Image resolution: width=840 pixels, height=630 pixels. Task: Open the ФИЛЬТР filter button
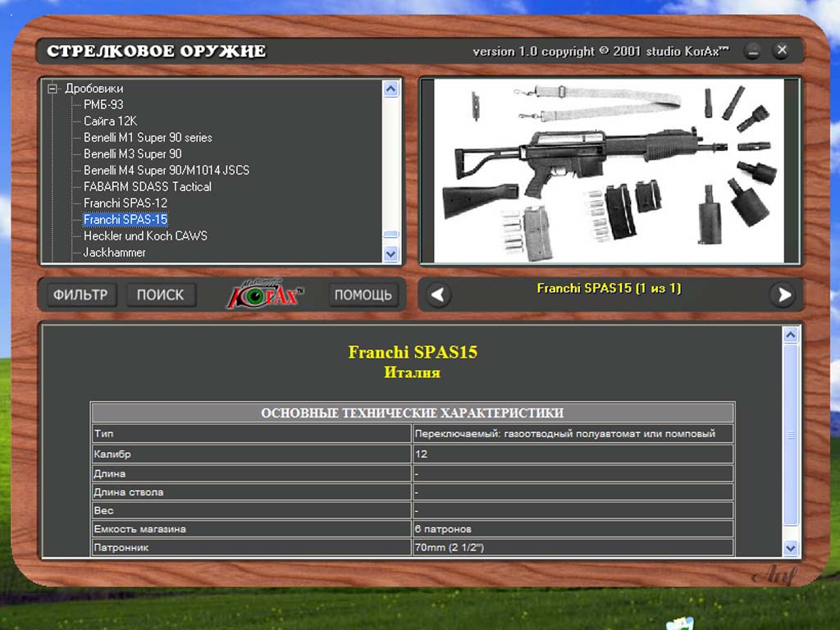click(x=80, y=294)
